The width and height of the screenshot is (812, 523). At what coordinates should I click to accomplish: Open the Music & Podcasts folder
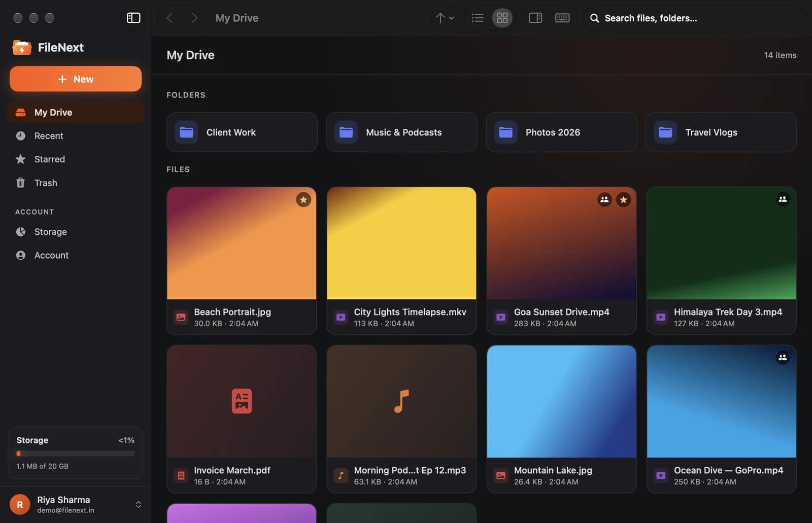tap(401, 132)
